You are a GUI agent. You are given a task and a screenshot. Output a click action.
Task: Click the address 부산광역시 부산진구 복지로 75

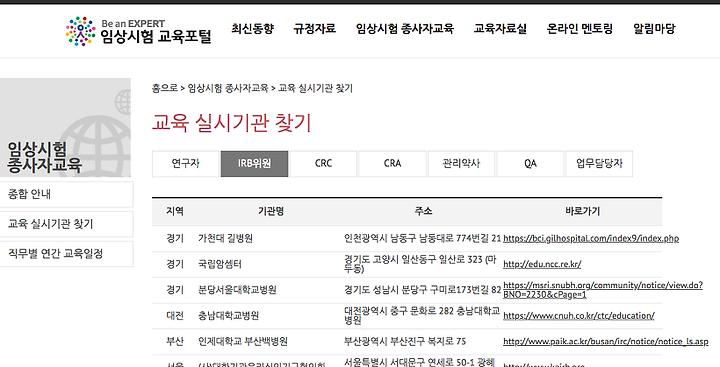tap(405, 342)
